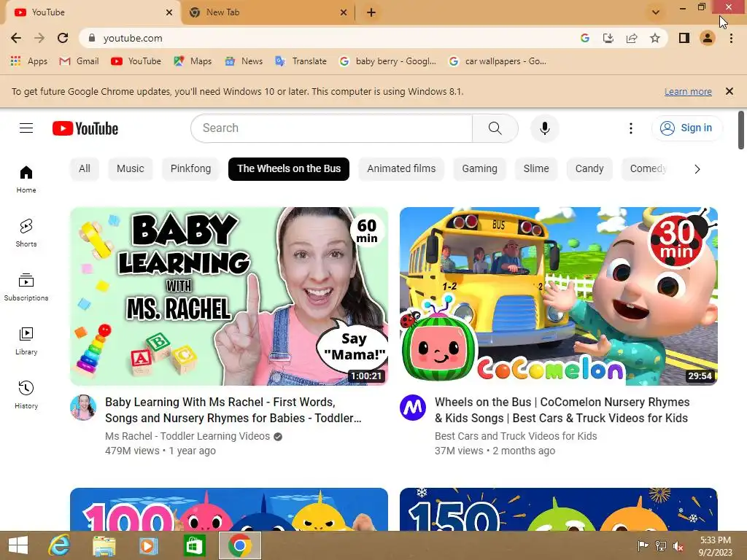Open the Translate bookmark
The width and height of the screenshot is (747, 560).
click(301, 61)
